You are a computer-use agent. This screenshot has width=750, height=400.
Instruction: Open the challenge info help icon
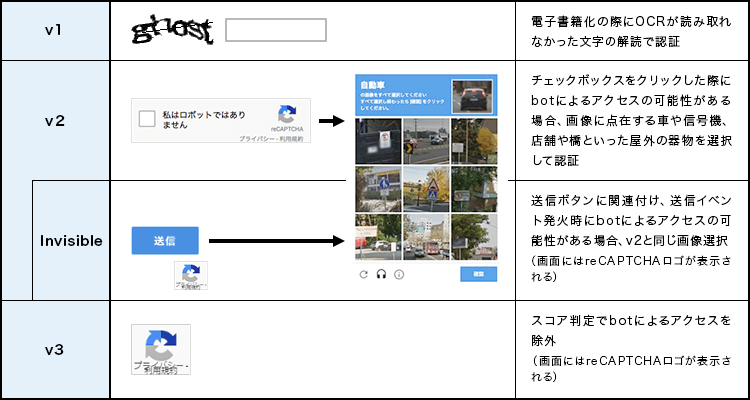(x=398, y=275)
